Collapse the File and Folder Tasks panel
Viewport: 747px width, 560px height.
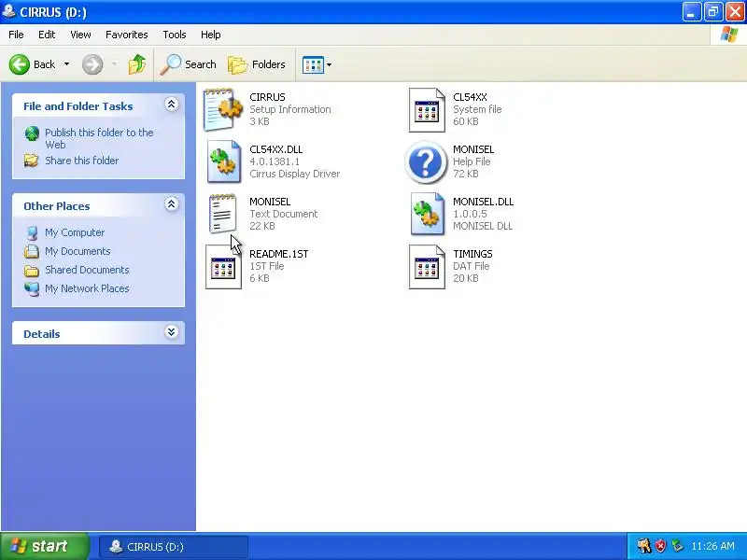[x=171, y=105]
